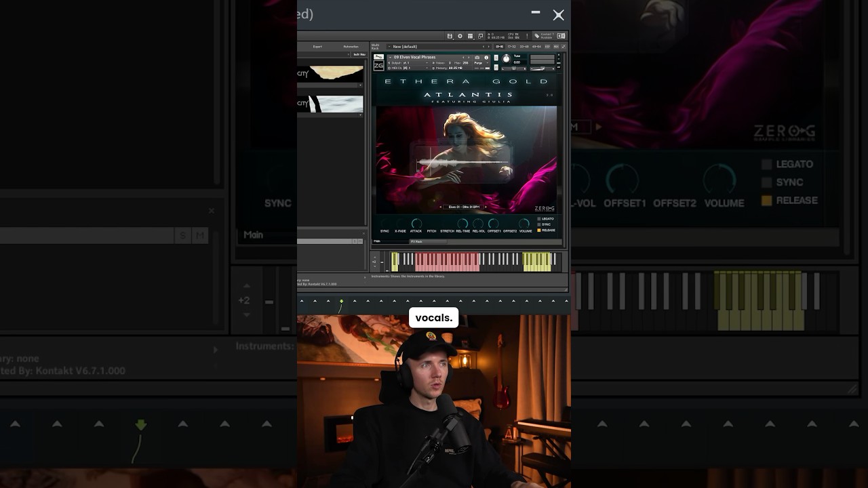Open the Purge dropdown menu
This screenshot has height=488, width=868.
pos(480,63)
